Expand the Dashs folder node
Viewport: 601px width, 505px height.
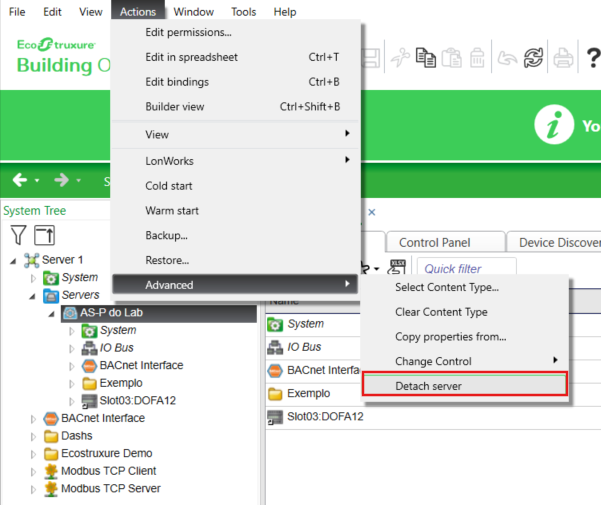[x=33, y=437]
